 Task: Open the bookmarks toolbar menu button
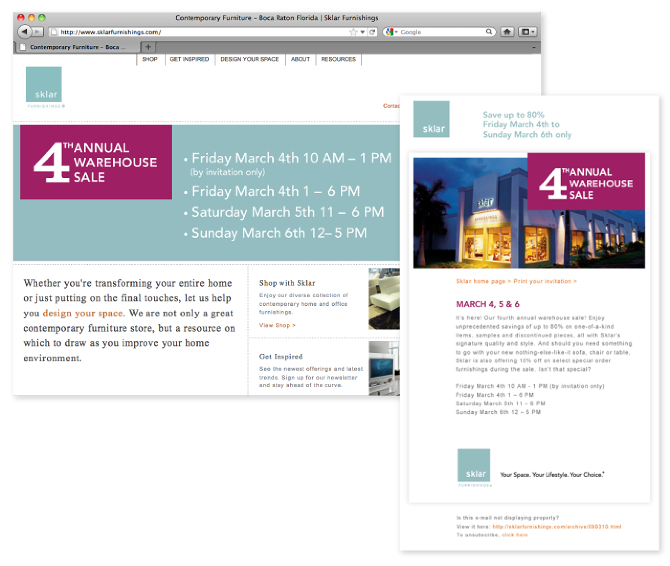point(528,32)
